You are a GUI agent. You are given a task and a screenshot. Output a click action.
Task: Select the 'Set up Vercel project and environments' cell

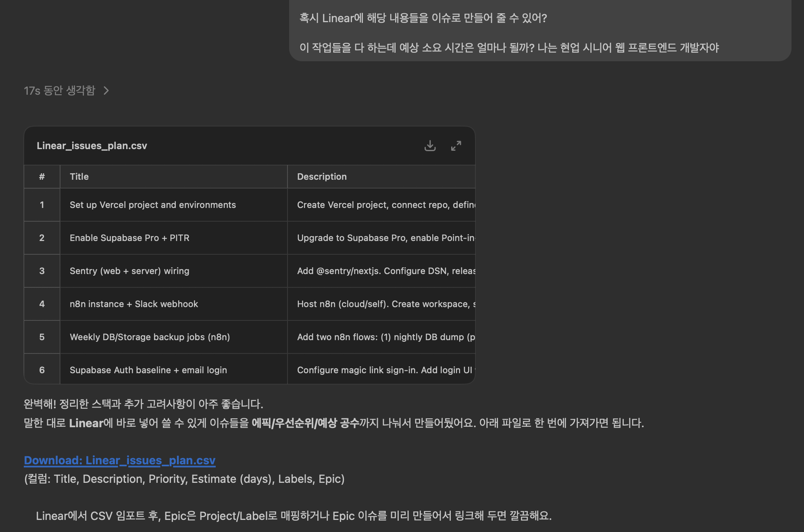click(x=152, y=205)
